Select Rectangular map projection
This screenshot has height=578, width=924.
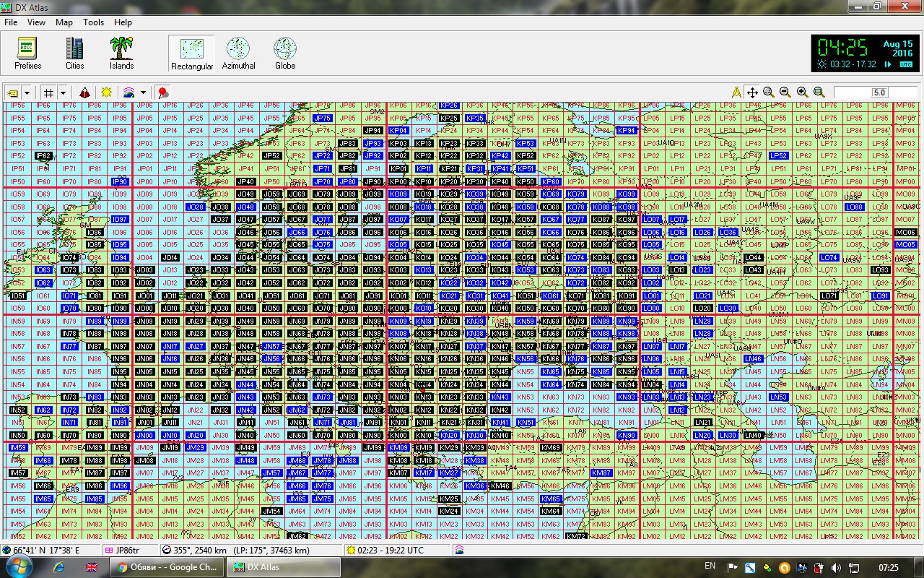[191, 53]
